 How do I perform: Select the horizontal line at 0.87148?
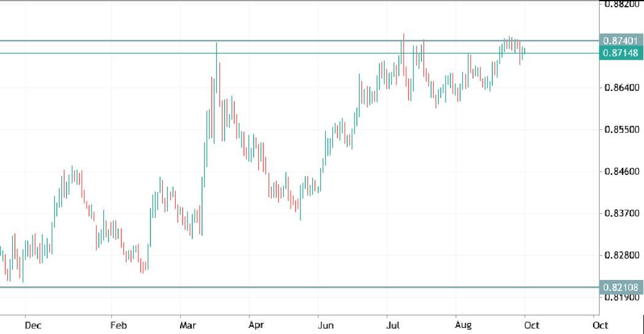coord(123,53)
